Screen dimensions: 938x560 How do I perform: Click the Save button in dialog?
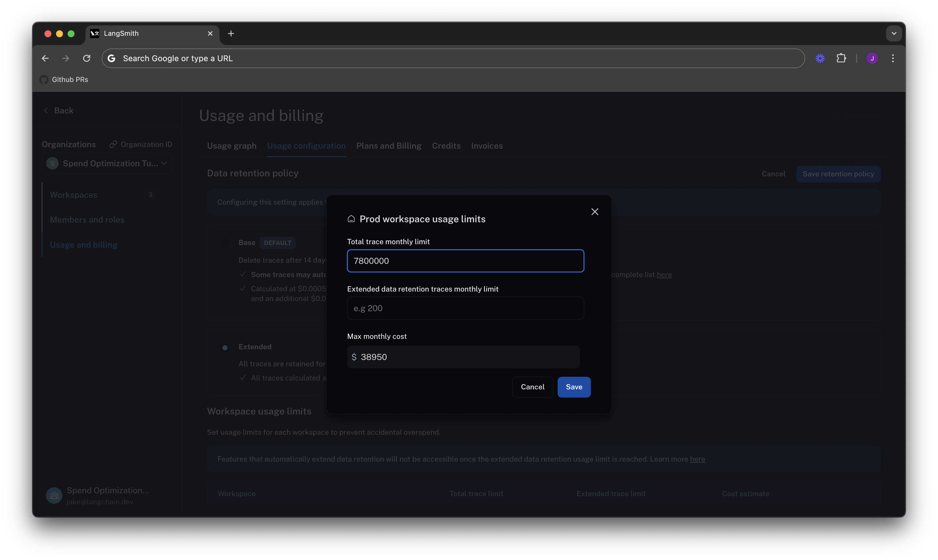tap(573, 387)
